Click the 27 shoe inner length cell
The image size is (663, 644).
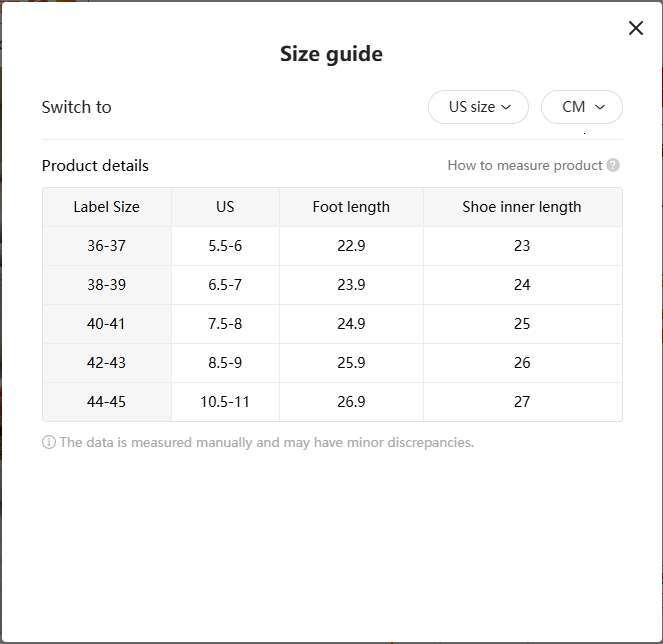tap(521, 402)
